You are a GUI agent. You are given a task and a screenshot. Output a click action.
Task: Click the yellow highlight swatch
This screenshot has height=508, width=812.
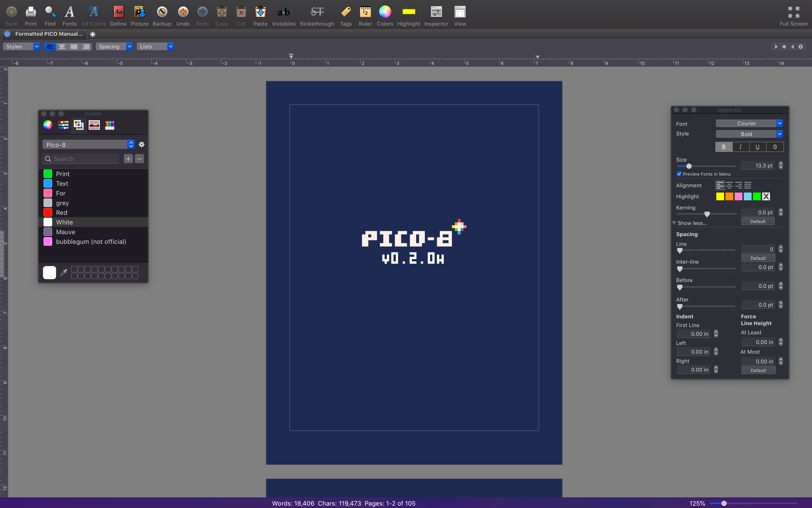(720, 196)
